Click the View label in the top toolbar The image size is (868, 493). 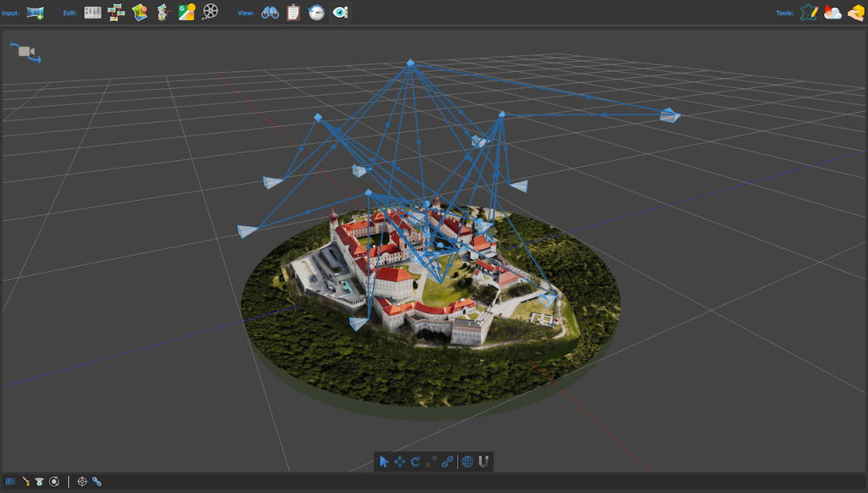pos(245,12)
